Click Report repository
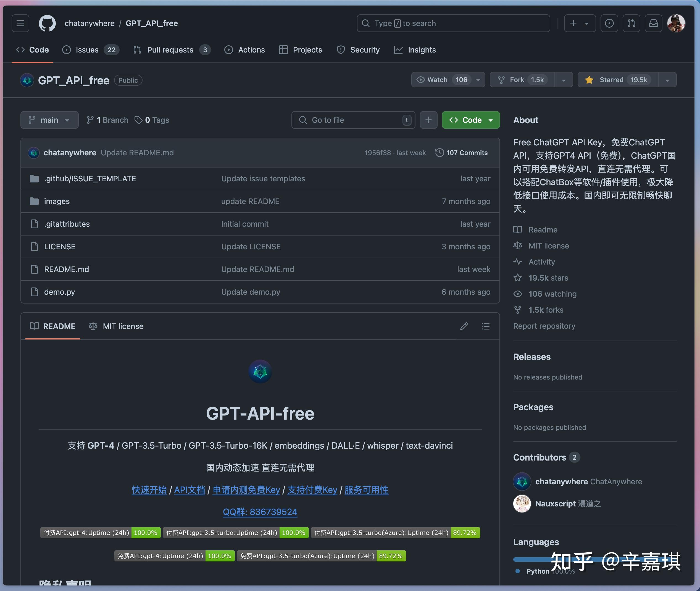The width and height of the screenshot is (700, 591). 544,326
